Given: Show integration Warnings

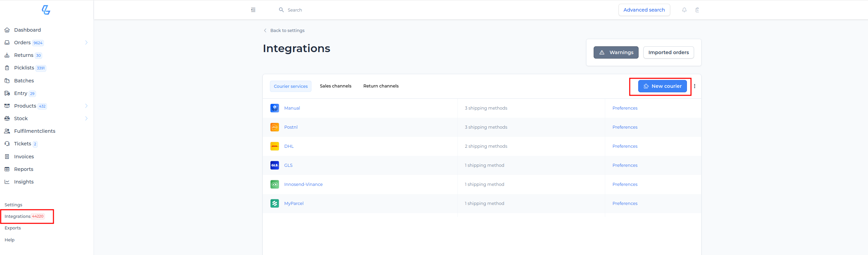Looking at the screenshot, I should pyautogui.click(x=616, y=52).
